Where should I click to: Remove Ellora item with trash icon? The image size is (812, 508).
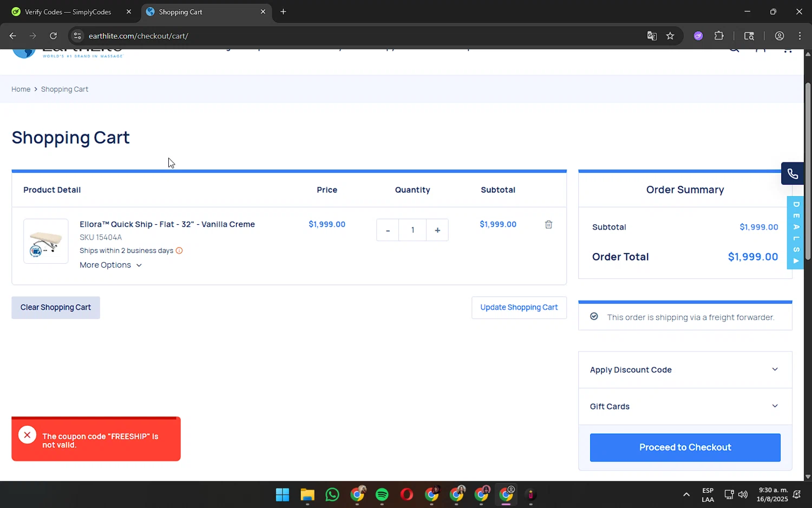(x=548, y=224)
